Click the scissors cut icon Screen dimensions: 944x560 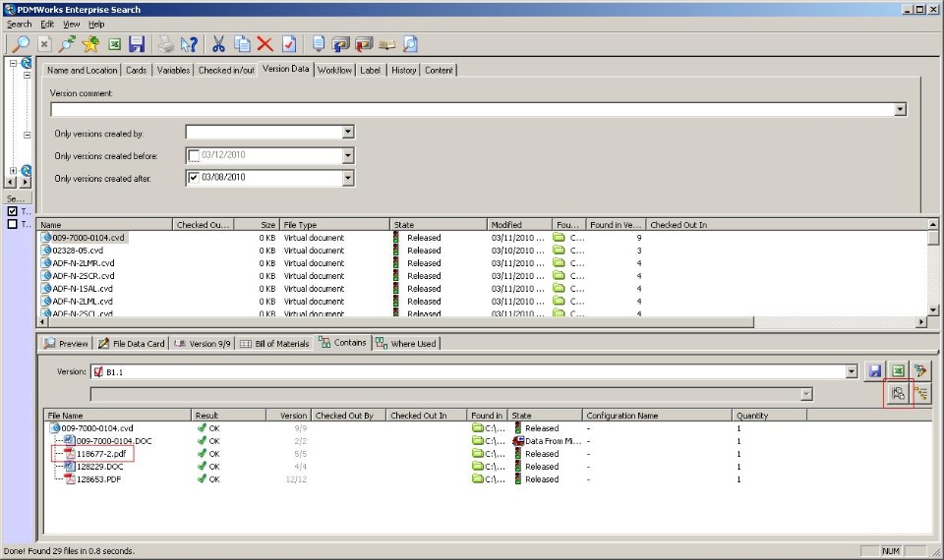pos(218,44)
